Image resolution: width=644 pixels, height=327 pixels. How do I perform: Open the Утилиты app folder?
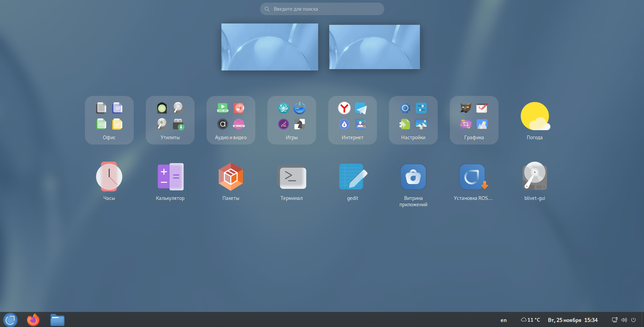pos(170,120)
